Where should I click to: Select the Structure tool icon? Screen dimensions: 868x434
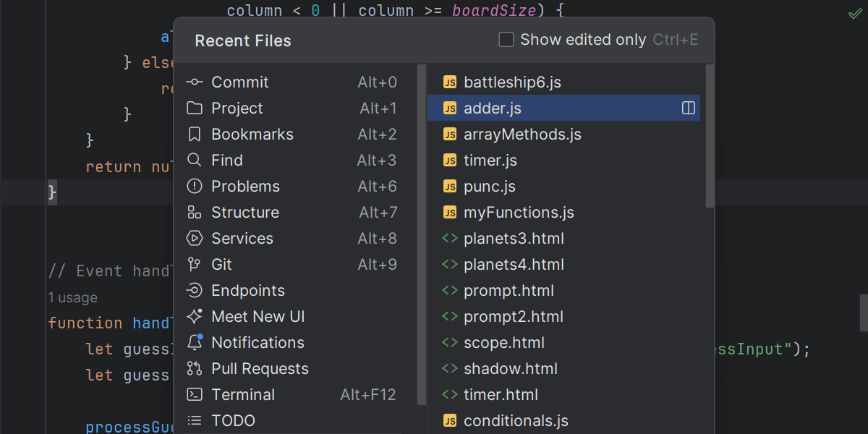point(194,213)
